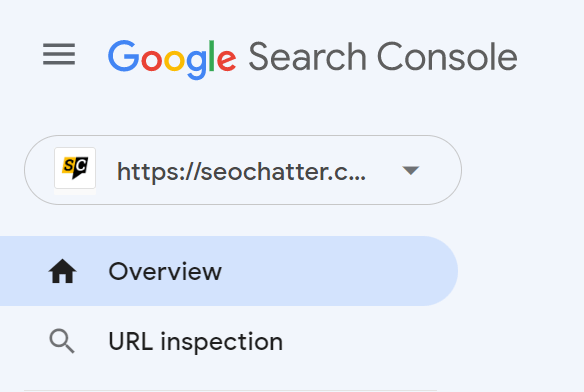The width and height of the screenshot is (584, 392).
Task: Collapse the sidebar using the three-line icon
Action: click(59, 54)
